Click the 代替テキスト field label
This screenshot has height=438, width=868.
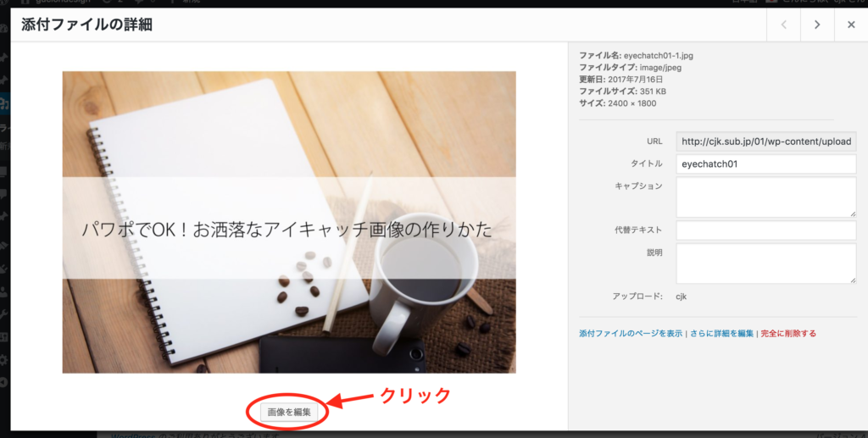638,230
